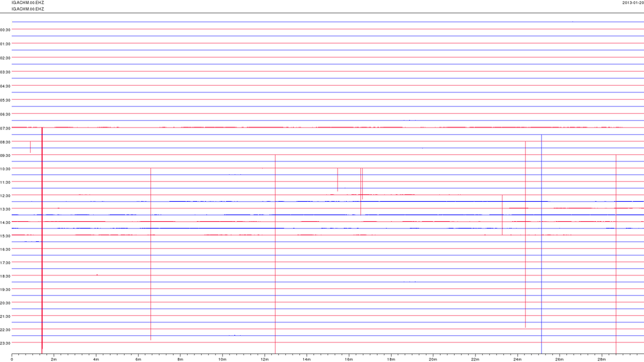
Task: Click the 26m tick label on the minute axis
Action: click(559, 359)
